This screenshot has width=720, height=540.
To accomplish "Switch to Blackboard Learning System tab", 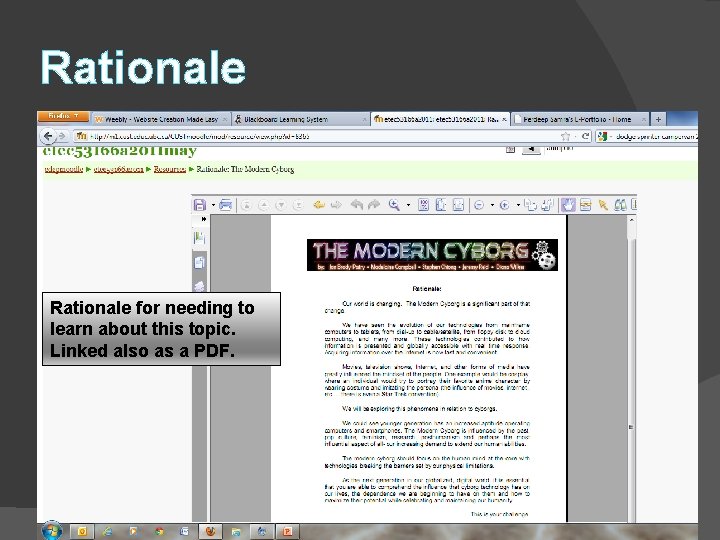I will (301, 119).
